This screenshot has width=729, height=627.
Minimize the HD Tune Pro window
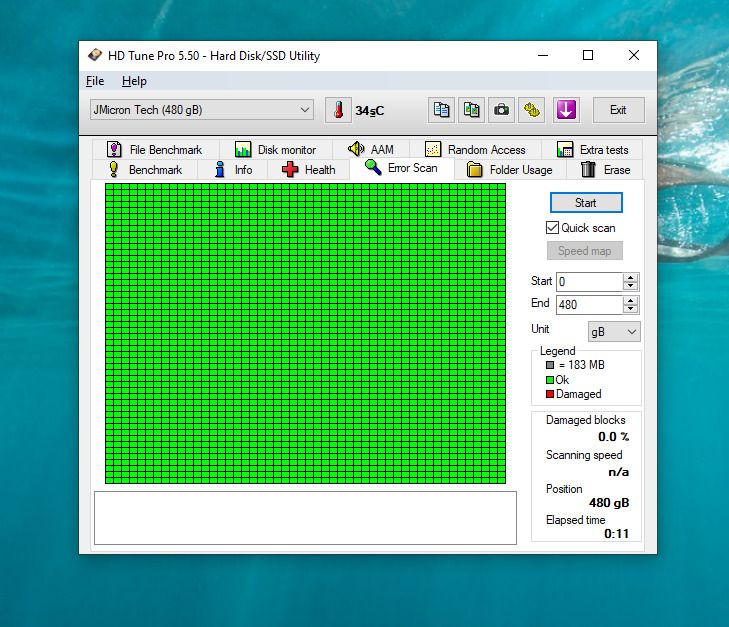click(543, 55)
